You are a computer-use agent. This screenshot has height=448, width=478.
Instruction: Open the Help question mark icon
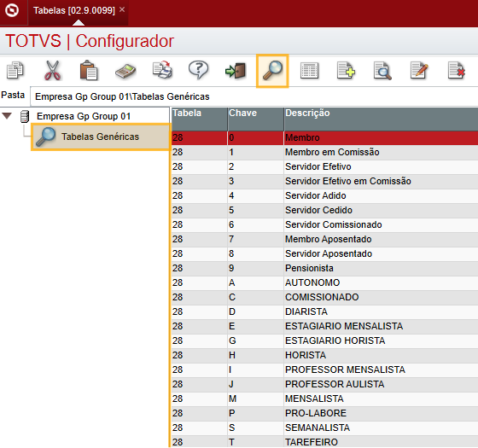click(x=198, y=70)
